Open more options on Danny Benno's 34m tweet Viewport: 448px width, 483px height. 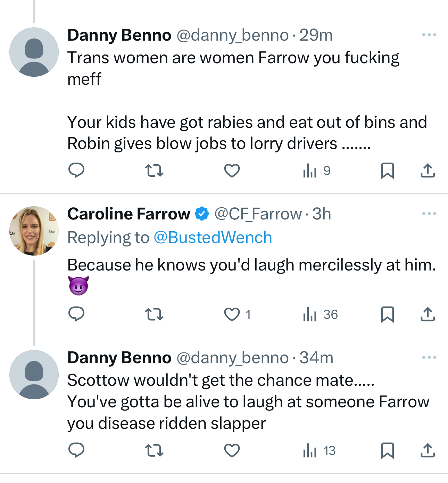tap(429, 357)
